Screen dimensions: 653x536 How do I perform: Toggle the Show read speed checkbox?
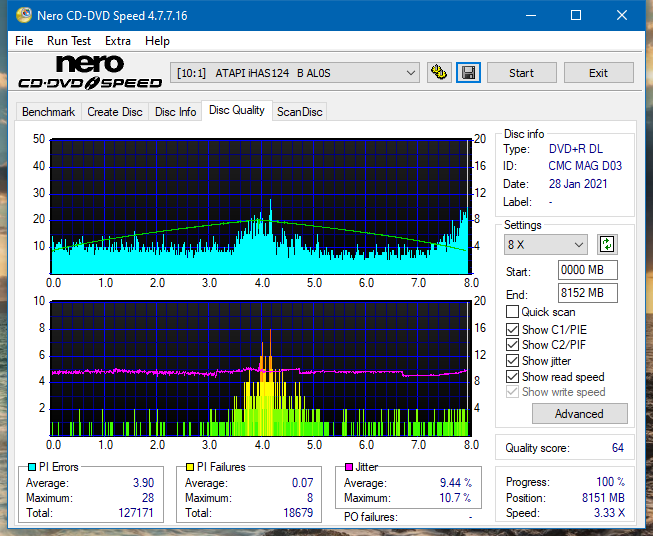click(512, 376)
